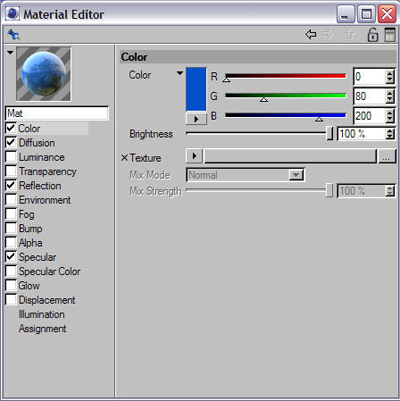400x401 pixels.
Task: Click the B value field showing 200
Action: click(x=369, y=116)
